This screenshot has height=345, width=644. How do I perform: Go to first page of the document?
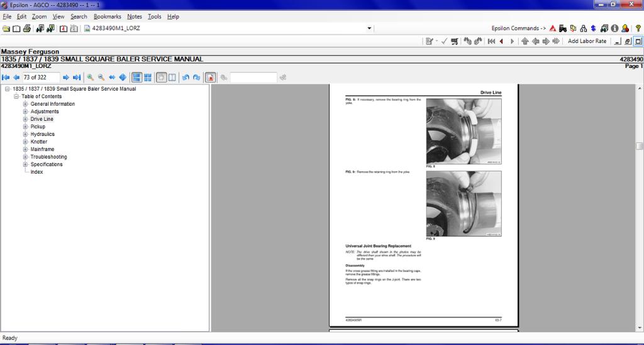6,77
